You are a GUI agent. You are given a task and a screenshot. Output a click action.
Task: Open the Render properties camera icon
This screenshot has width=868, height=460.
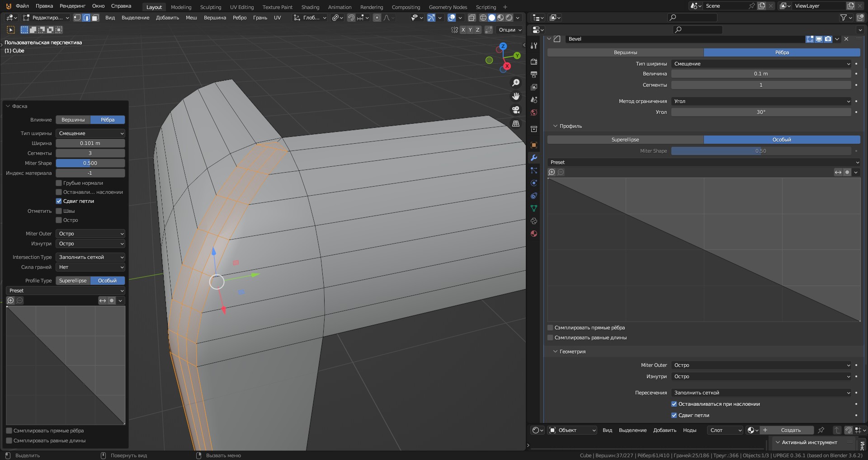(534, 62)
